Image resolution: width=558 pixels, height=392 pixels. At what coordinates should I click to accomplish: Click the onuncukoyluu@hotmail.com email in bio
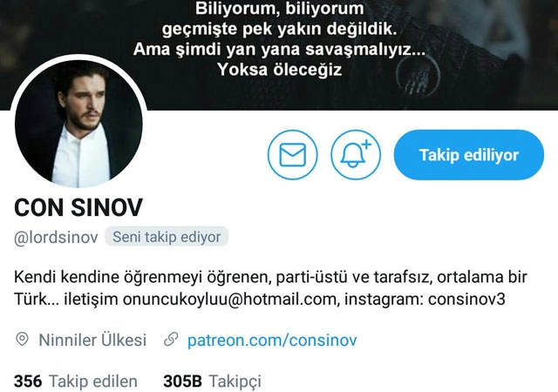229,300
